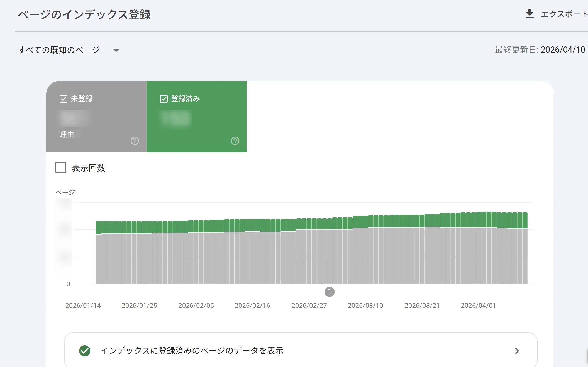Open インデックスに登録済みのページのデータを表示 link
This screenshot has width=588, height=367.
tap(193, 351)
